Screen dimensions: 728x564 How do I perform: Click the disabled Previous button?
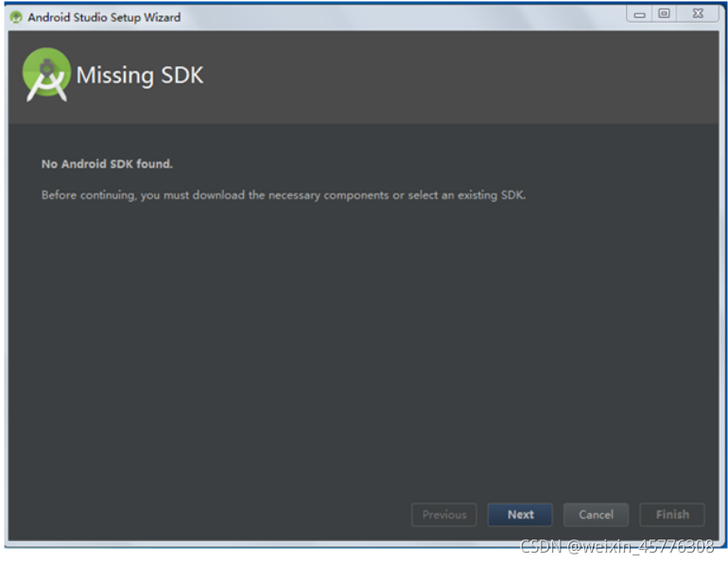(443, 514)
